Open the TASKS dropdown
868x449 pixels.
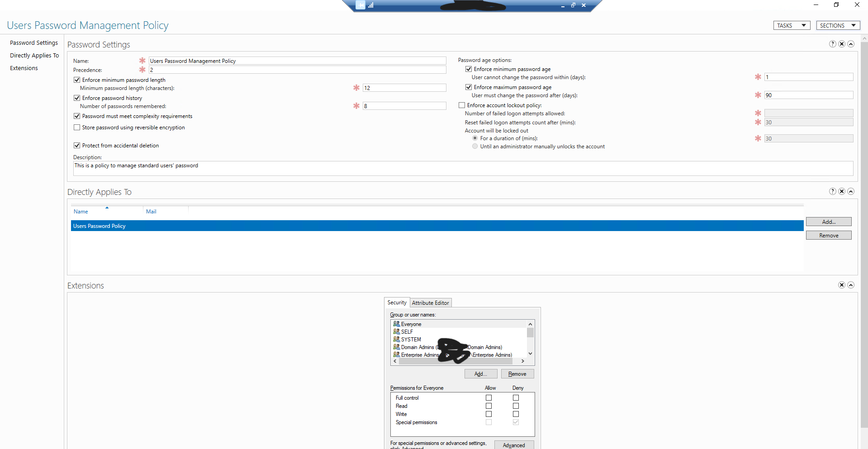[x=791, y=25]
